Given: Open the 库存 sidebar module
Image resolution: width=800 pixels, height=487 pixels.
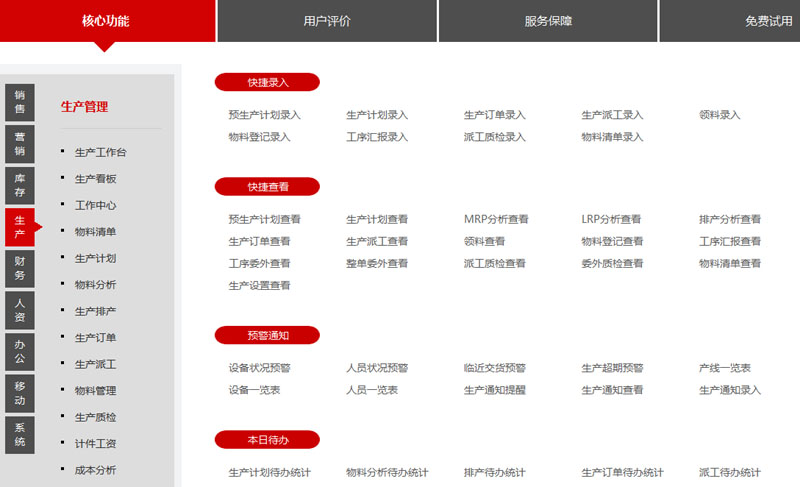Looking at the screenshot, I should [20, 185].
